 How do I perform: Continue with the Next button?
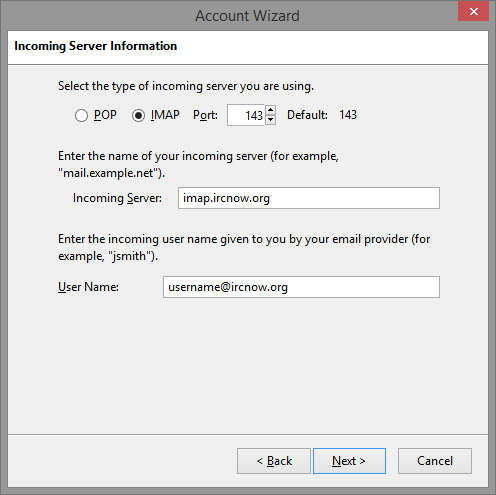[349, 461]
